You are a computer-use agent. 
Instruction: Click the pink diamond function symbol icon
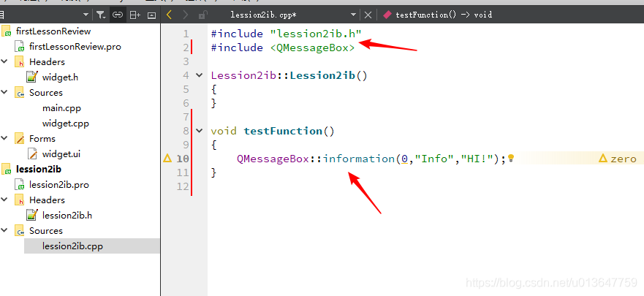(387, 15)
